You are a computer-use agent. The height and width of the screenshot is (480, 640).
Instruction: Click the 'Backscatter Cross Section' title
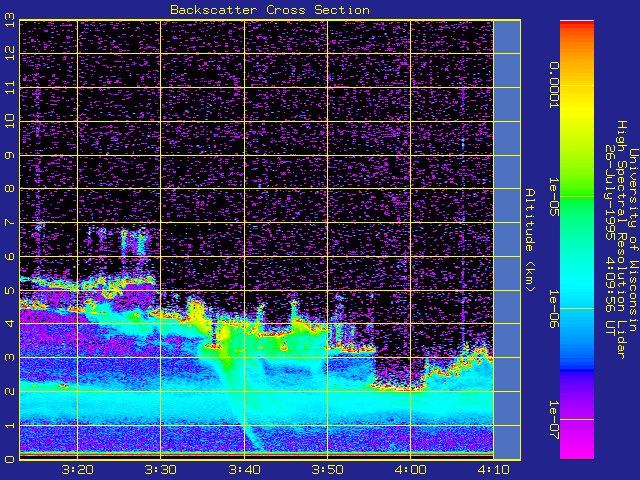[x=270, y=10]
